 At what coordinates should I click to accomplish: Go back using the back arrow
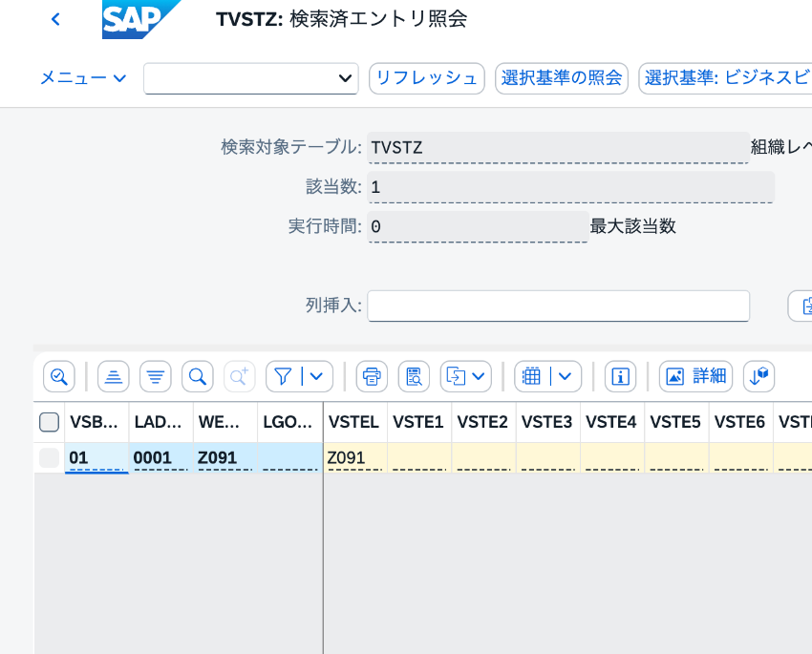coord(56,20)
